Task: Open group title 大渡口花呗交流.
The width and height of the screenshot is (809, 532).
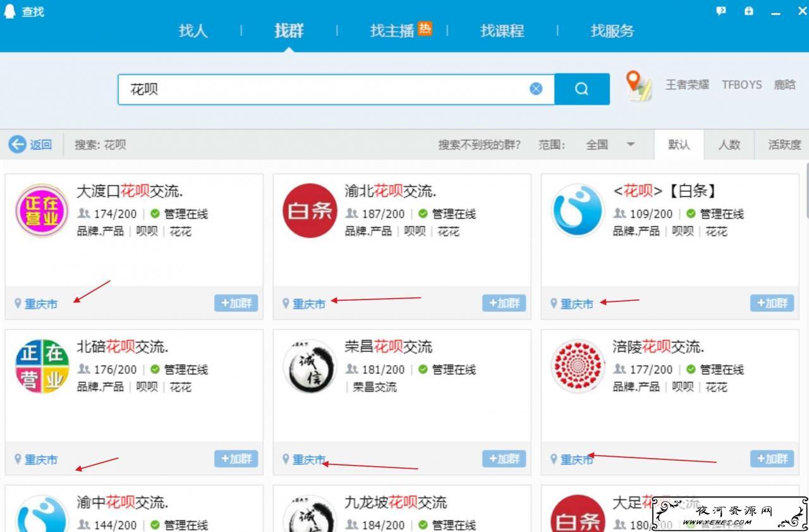Action: coord(130,191)
